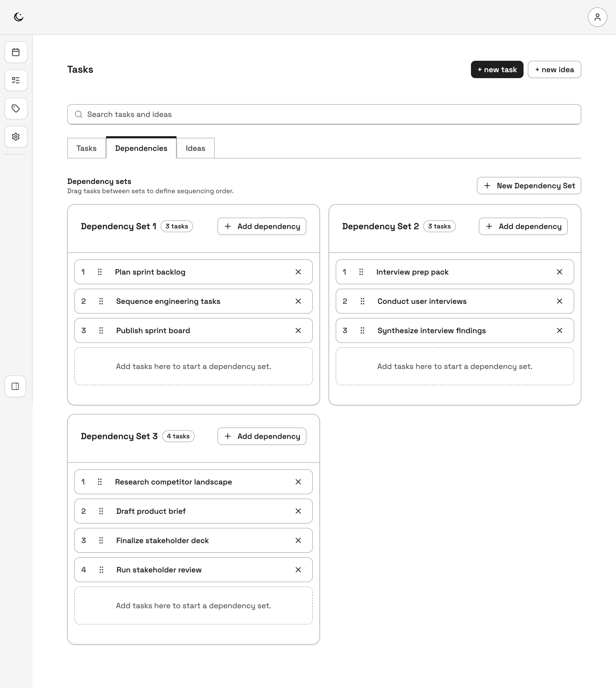Screen dimensions: 616x688
Task: Toggle dark mode with the moon icon
Action: pos(19,17)
